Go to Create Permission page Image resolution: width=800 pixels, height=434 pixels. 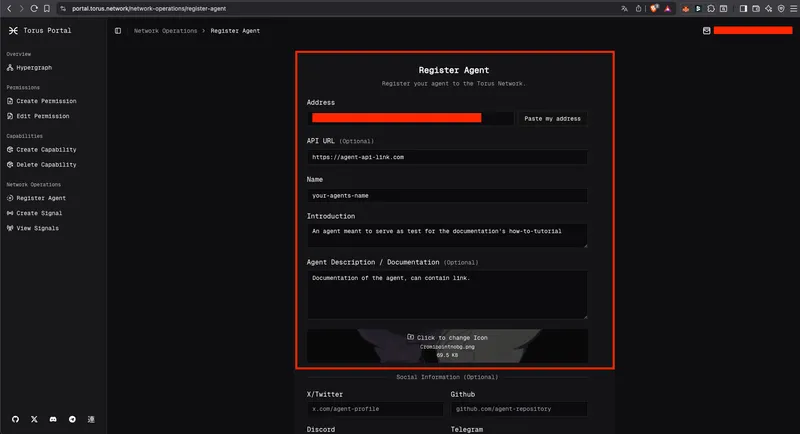(45, 101)
